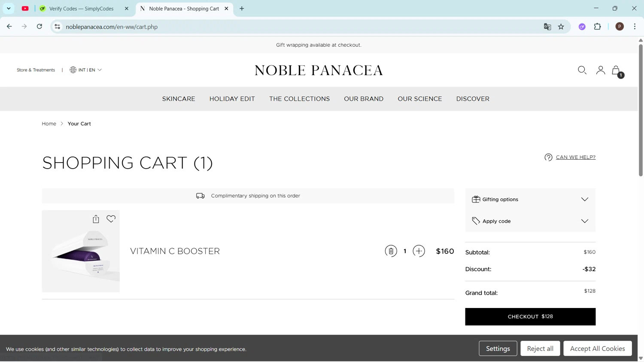644x362 pixels.
Task: Click the CHECKOUT $128 button
Action: point(530,317)
